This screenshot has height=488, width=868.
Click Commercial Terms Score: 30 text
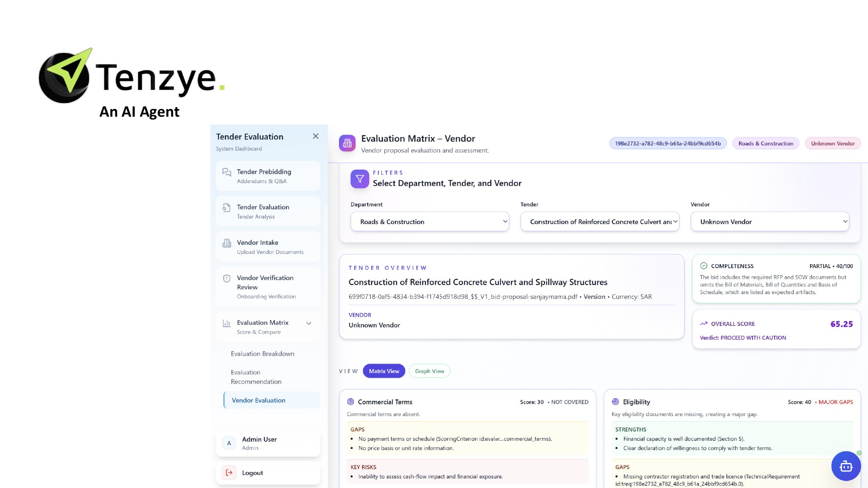532,402
